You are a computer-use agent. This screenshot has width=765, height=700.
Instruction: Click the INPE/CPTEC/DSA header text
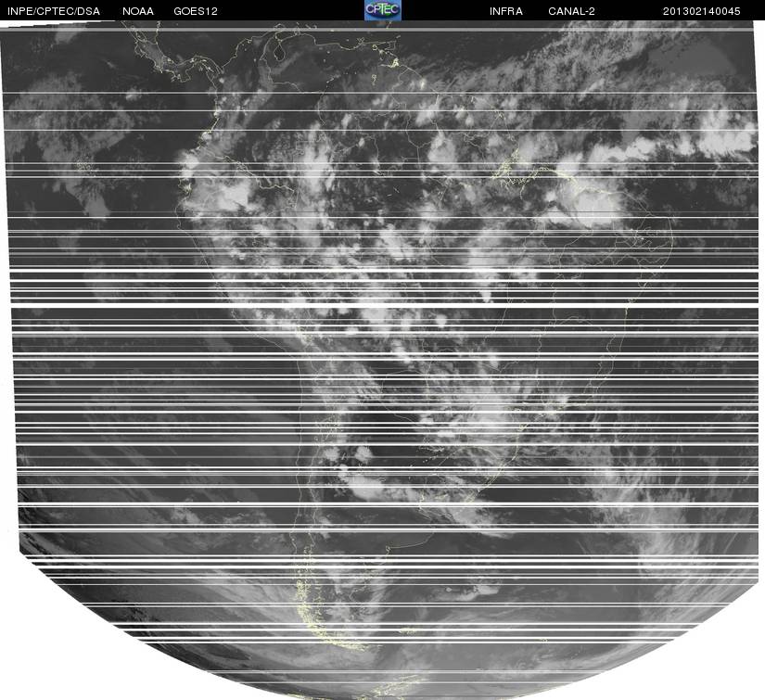(54, 11)
